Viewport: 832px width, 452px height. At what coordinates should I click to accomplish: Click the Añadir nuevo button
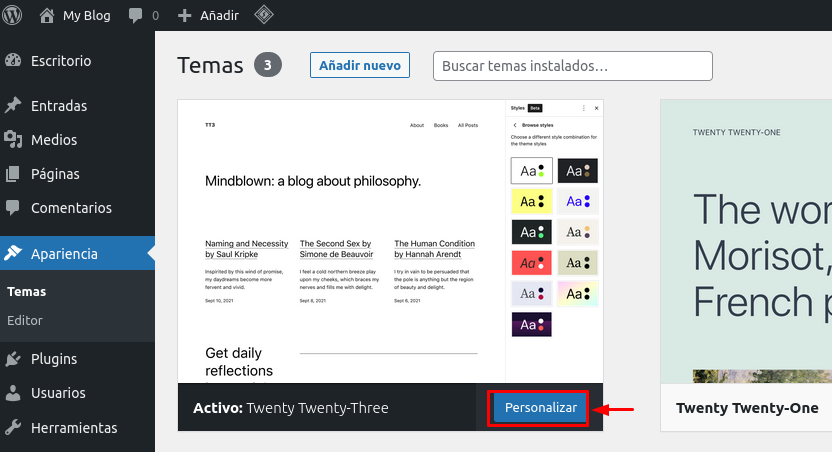point(360,65)
